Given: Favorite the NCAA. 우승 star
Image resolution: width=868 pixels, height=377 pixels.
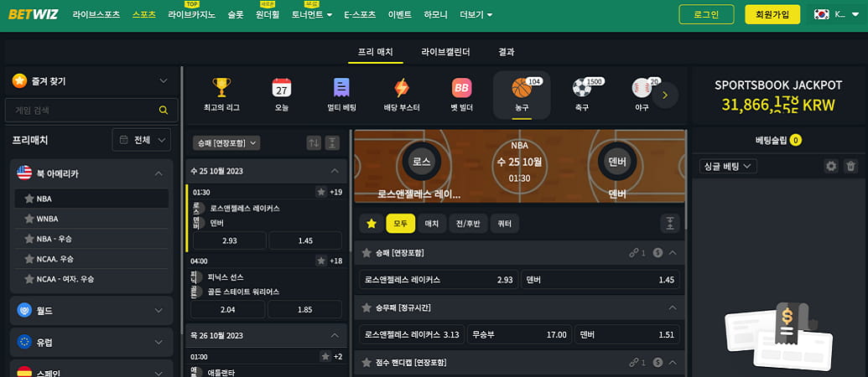Looking at the screenshot, I should tap(29, 259).
